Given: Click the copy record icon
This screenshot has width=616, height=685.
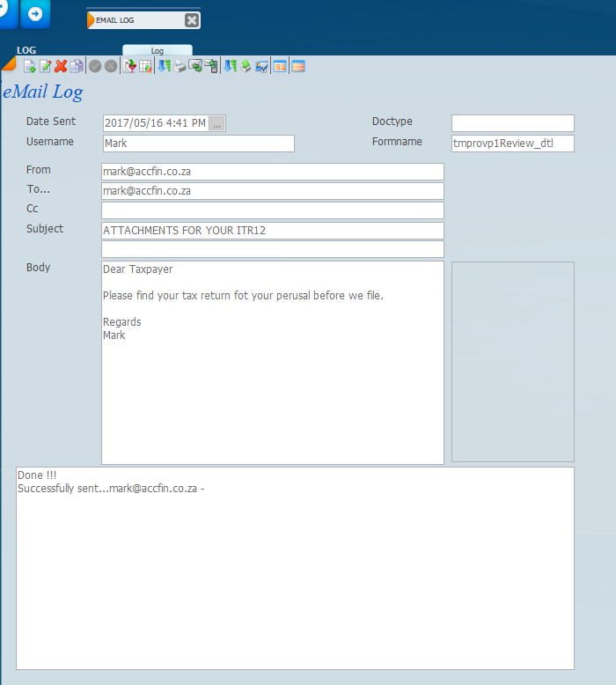Looking at the screenshot, I should (77, 66).
